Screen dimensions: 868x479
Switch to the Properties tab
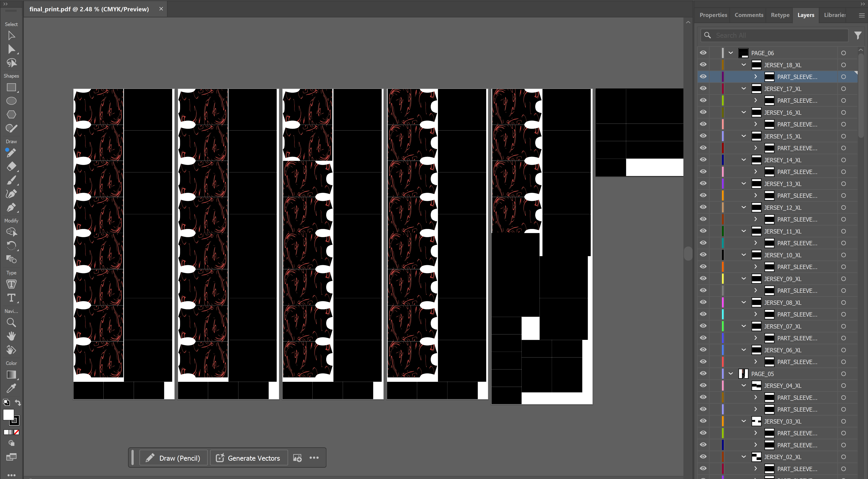pos(713,15)
